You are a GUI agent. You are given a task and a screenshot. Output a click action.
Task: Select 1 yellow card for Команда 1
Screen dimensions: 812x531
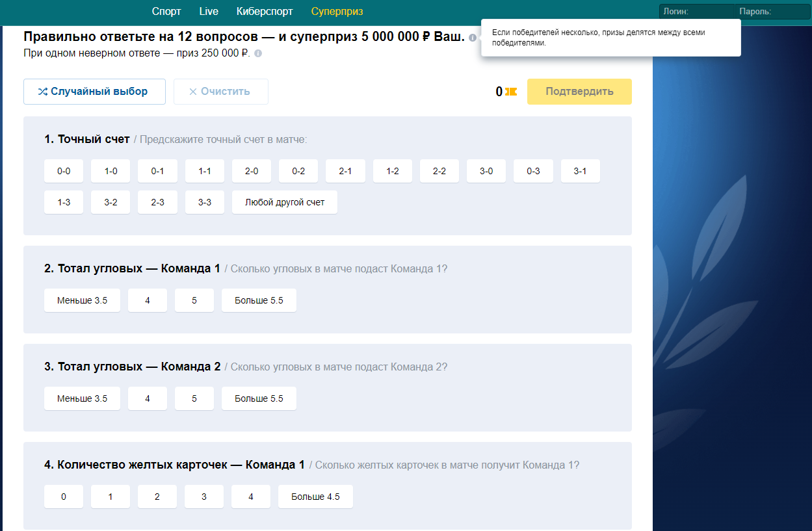(111, 497)
